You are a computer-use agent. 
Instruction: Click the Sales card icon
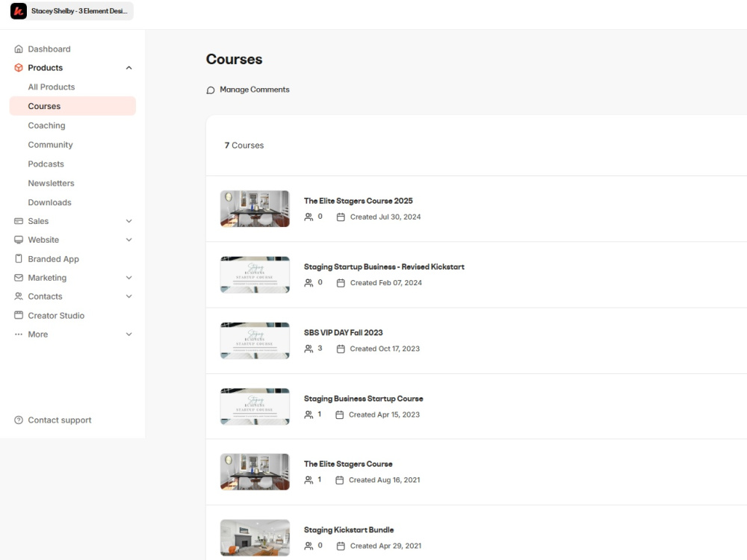19,221
